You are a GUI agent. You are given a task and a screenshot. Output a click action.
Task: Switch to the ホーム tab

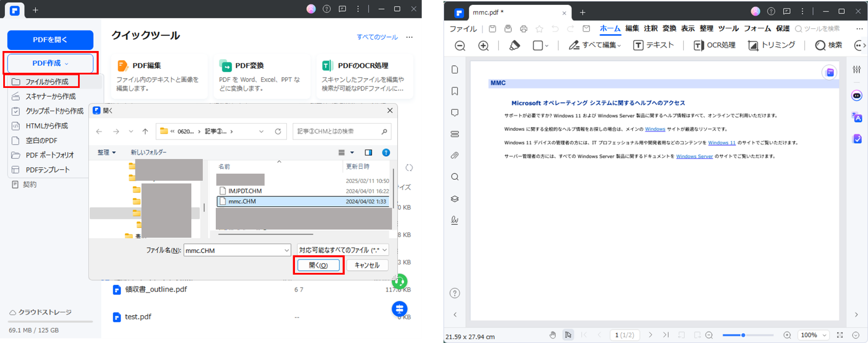pyautogui.click(x=610, y=29)
